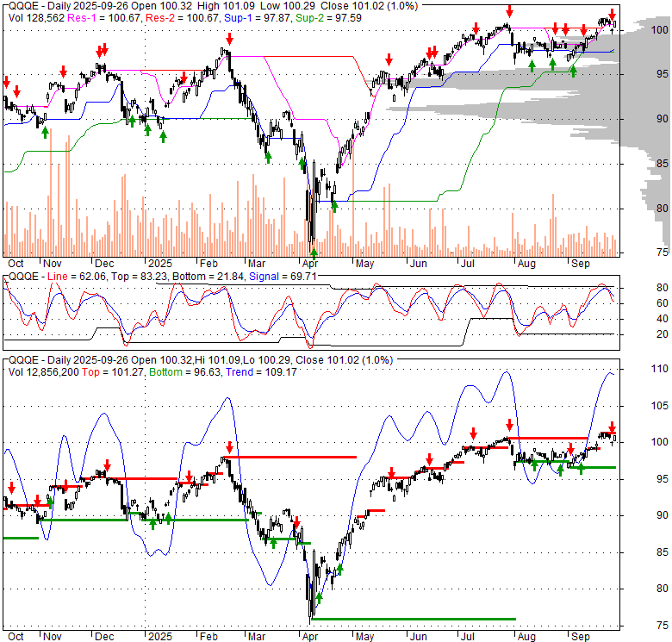Click the bottom chart QQQE Daily 2025-09-26 title
The height and width of the screenshot is (642, 672).
click(x=68, y=360)
